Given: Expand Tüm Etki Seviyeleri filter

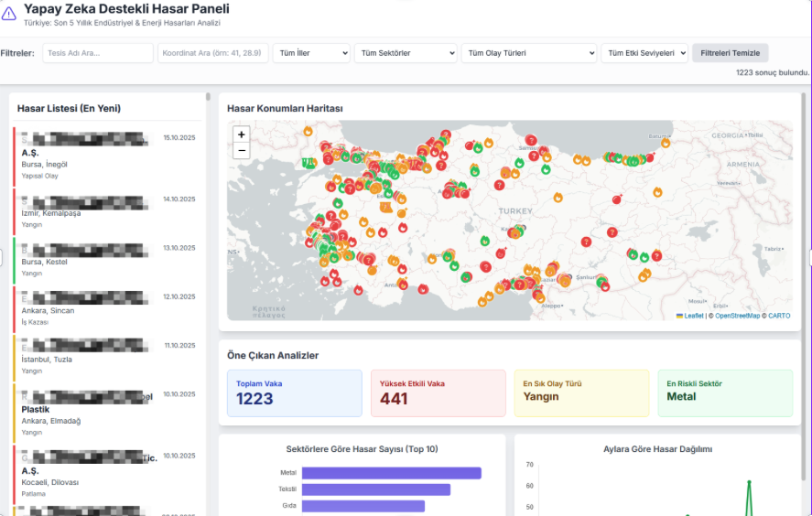Looking at the screenshot, I should coord(644,53).
